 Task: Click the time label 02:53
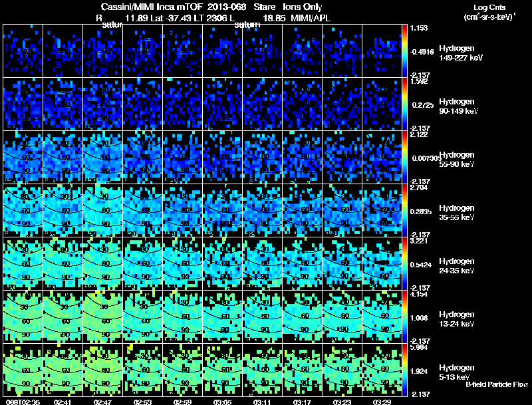pos(142,402)
